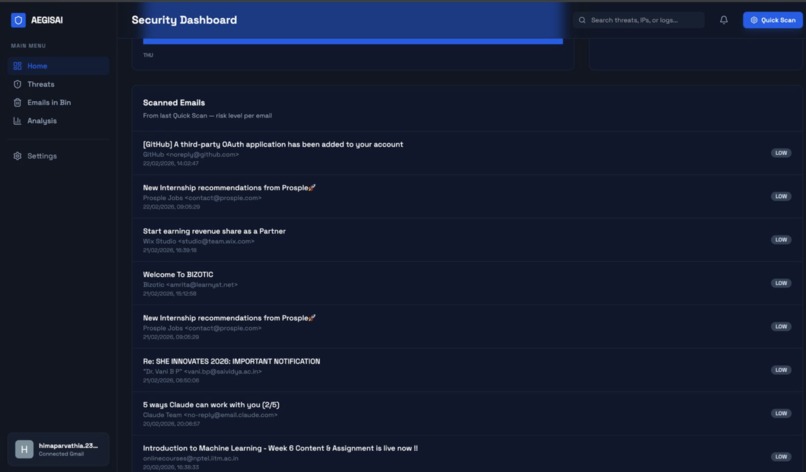806x472 pixels.
Task: Open GitHub third-party OAuth application email
Action: click(x=468, y=153)
